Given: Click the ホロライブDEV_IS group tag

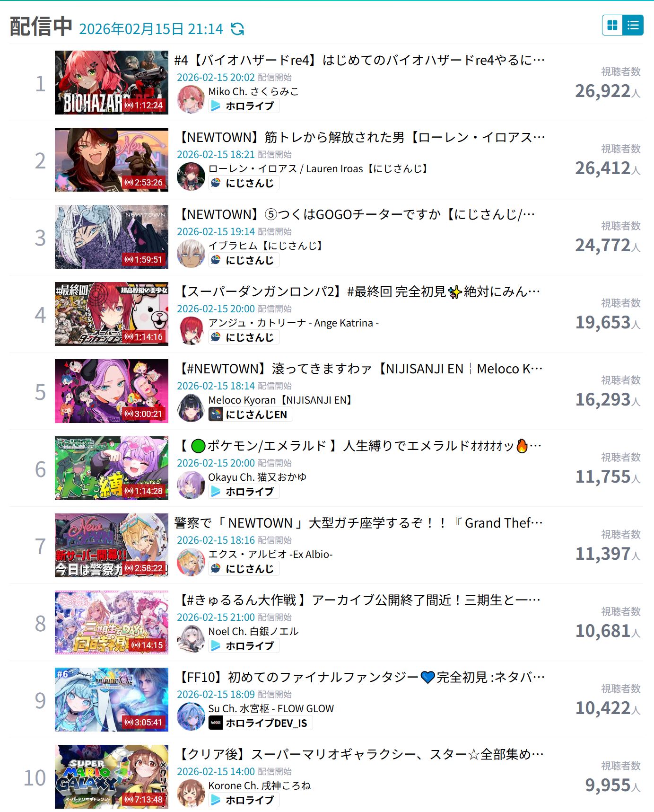Looking at the screenshot, I should pos(261,723).
